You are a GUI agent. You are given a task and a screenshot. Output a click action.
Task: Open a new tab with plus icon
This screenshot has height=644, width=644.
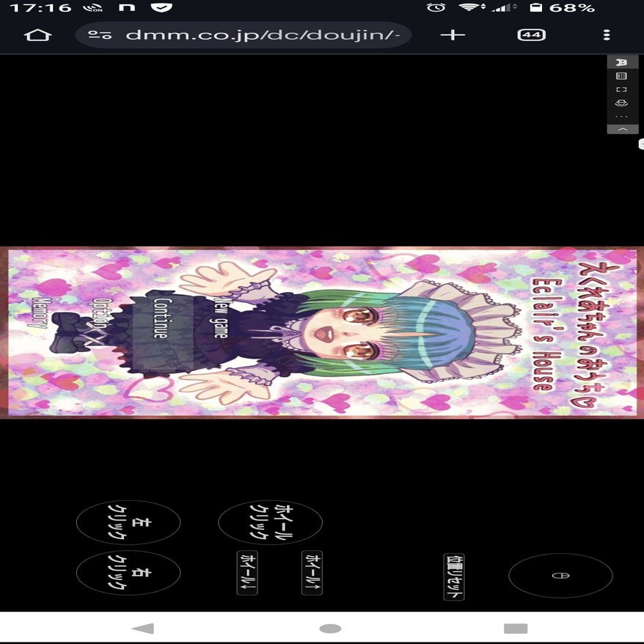(x=453, y=35)
